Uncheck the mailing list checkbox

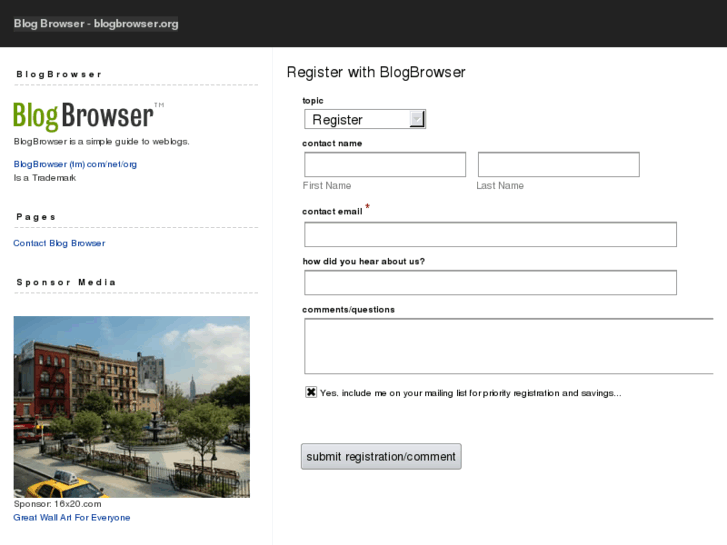click(311, 392)
